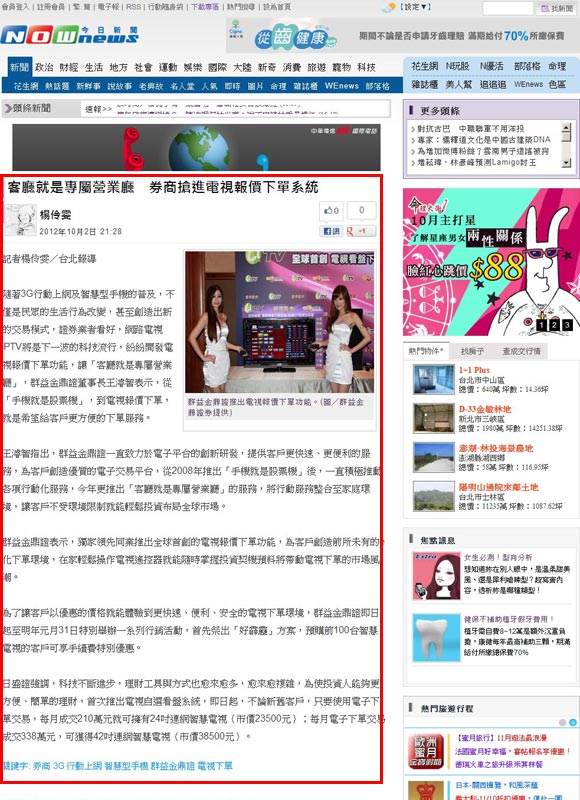Switch to the 找房子 tab
580x800 pixels.
[x=472, y=351]
